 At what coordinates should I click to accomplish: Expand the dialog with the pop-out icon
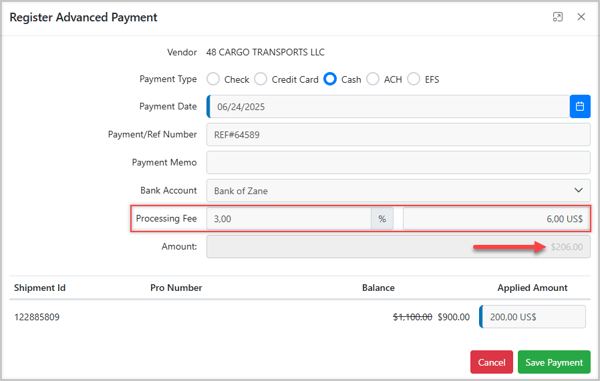[558, 17]
